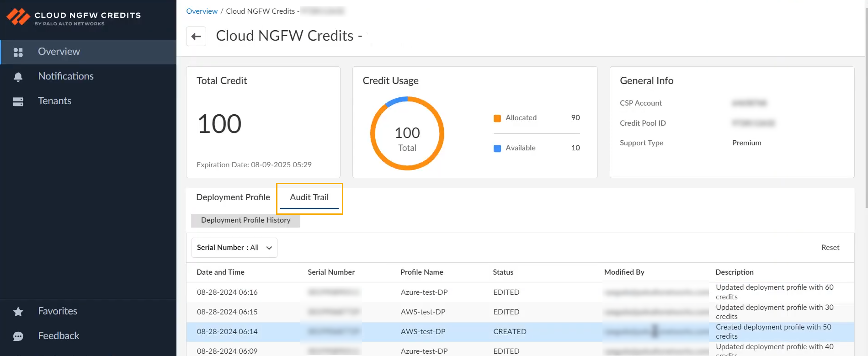Select the Audit Trail tab

pos(309,197)
